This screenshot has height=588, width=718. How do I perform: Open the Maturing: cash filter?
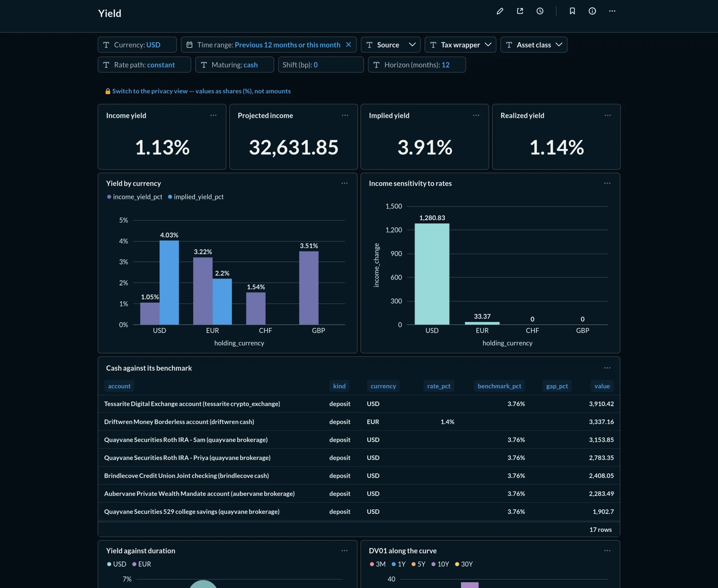(234, 65)
